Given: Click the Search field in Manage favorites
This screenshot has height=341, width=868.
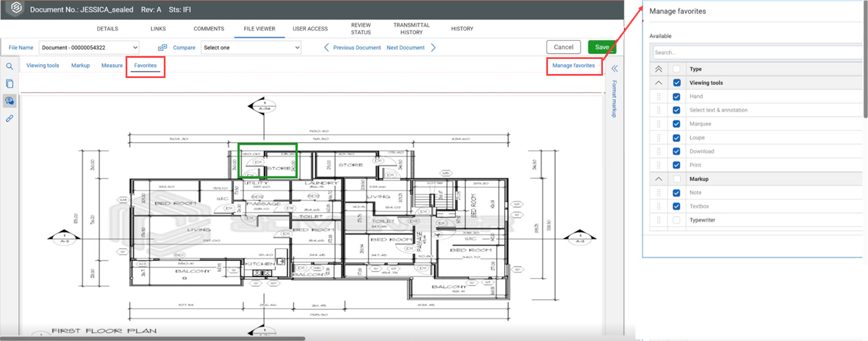Looking at the screenshot, I should click(x=758, y=53).
